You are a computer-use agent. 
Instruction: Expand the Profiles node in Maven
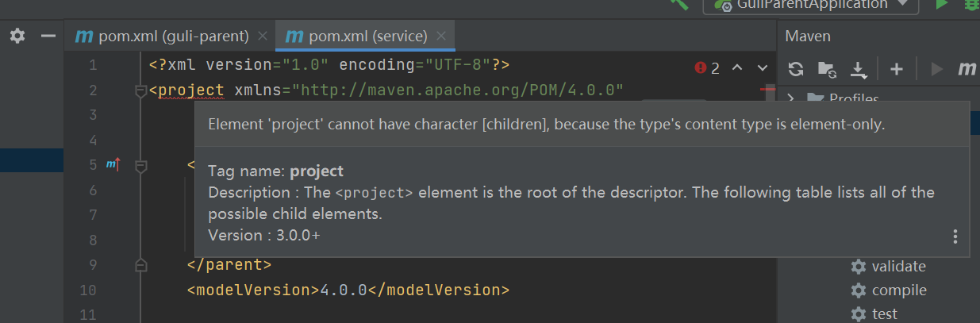tap(791, 98)
